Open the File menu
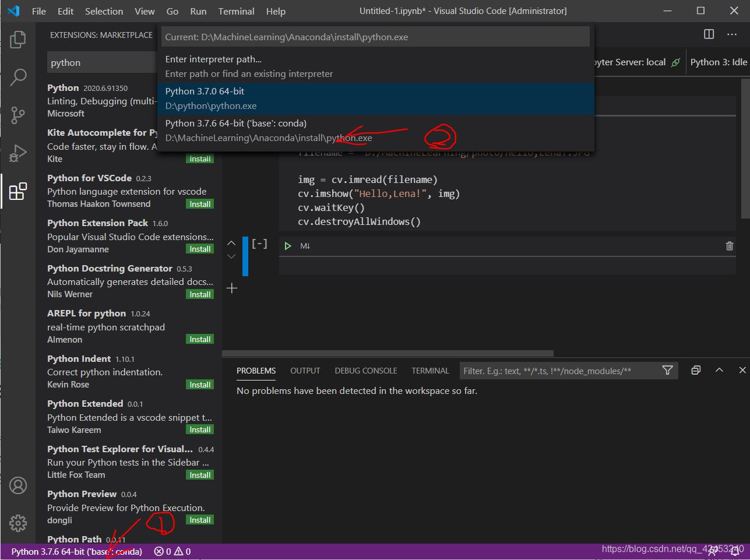Viewport: 750px width, 560px height. [x=39, y=11]
